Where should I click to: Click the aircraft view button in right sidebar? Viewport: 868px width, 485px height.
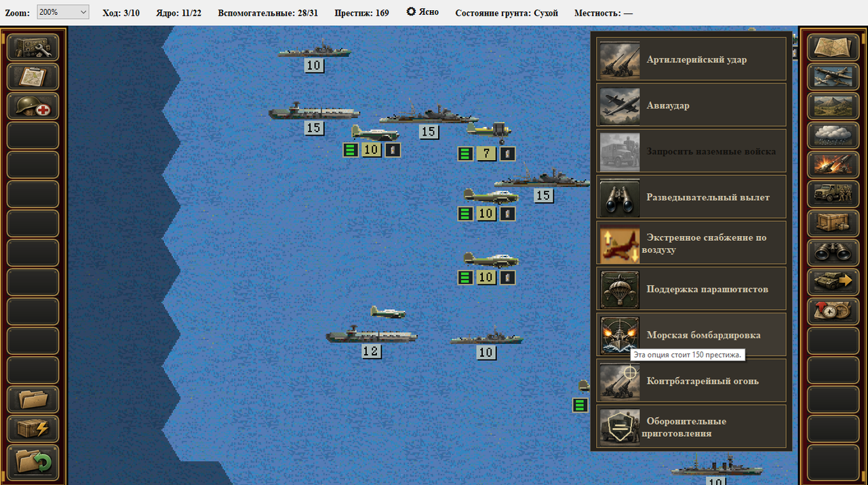833,77
